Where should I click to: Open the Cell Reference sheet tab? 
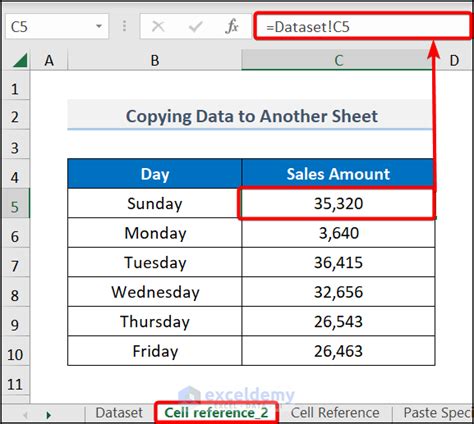pyautogui.click(x=335, y=413)
